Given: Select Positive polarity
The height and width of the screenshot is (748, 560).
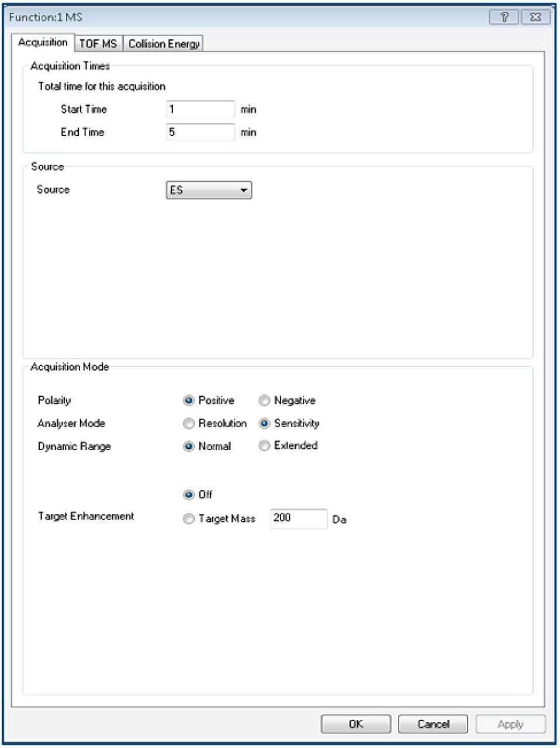Looking at the screenshot, I should click(189, 400).
